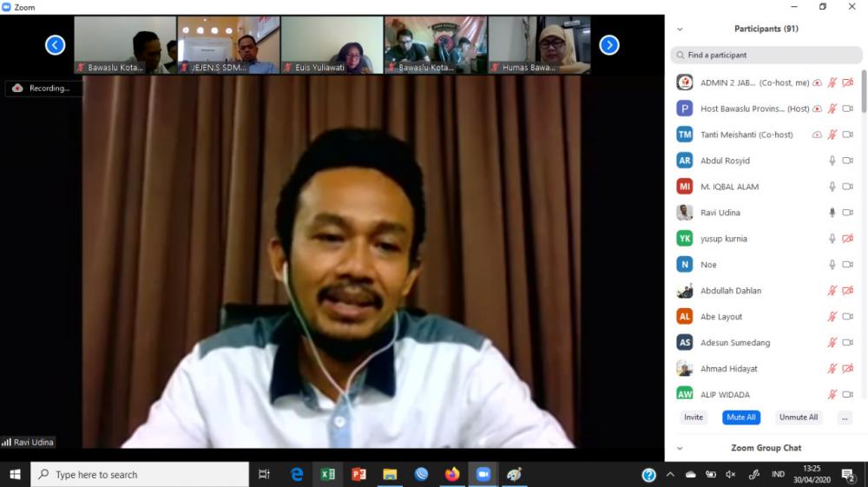Collapse the Participants panel chevron
The height and width of the screenshot is (487, 868).
click(680, 29)
